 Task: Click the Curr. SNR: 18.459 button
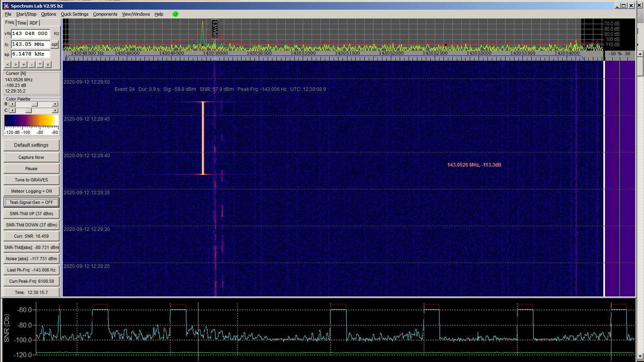[31, 236]
